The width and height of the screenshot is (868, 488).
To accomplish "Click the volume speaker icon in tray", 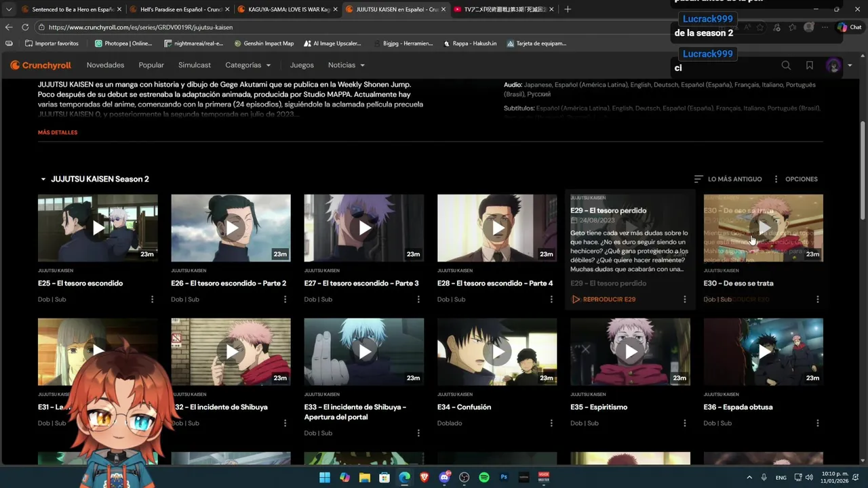I will (x=809, y=477).
